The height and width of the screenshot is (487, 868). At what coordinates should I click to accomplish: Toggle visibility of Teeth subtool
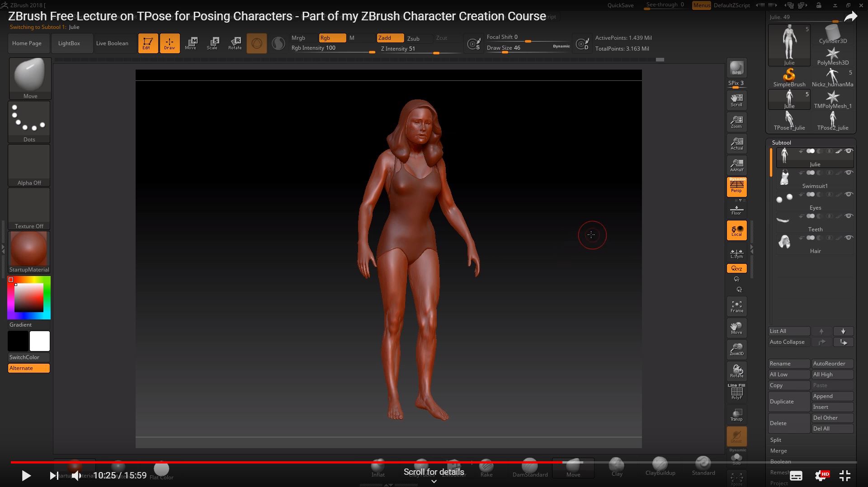[x=849, y=216]
